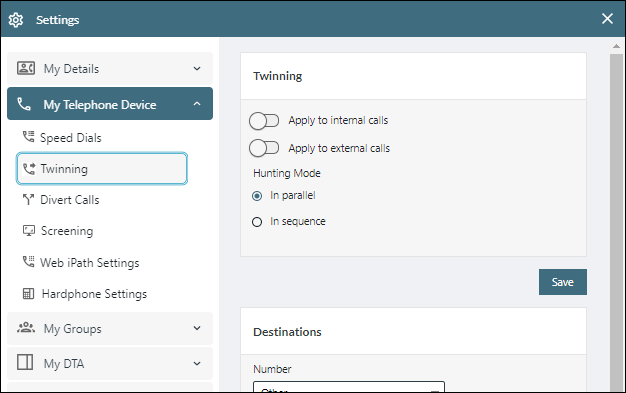Select the In parallel radio button

coord(257,196)
